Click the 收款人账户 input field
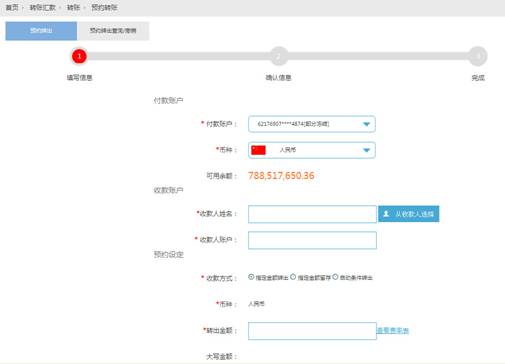The width and height of the screenshot is (505, 364). point(312,240)
